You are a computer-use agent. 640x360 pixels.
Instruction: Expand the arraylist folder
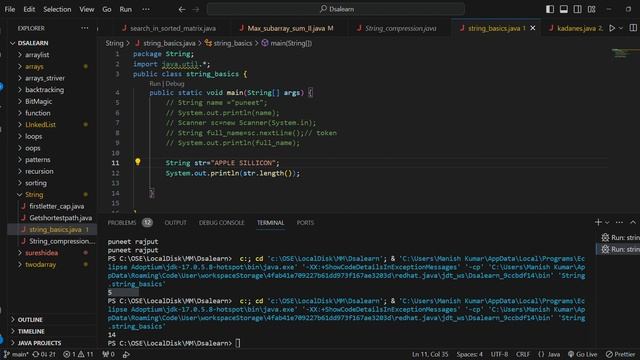click(x=37, y=55)
